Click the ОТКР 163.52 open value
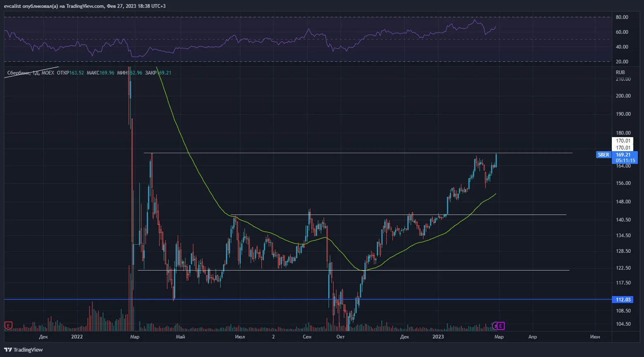 pyautogui.click(x=70, y=73)
